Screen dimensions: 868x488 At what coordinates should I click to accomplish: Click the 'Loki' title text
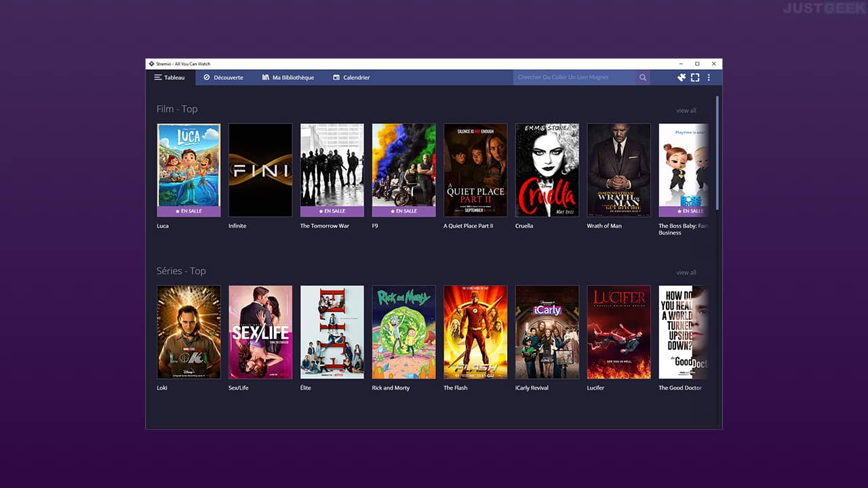(162, 388)
